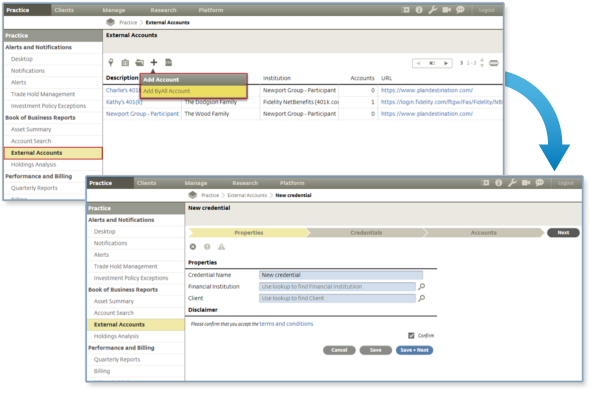Viewport: 590px width, 398px height.
Task: Increase page size with the up stepper arrow
Action: [482, 60]
